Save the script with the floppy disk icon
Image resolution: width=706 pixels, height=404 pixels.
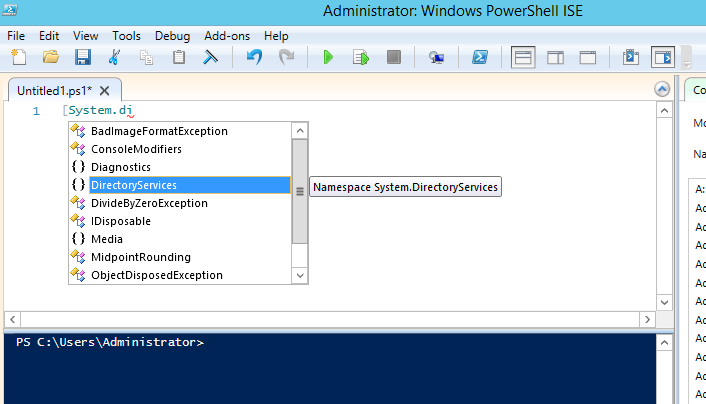[83, 57]
